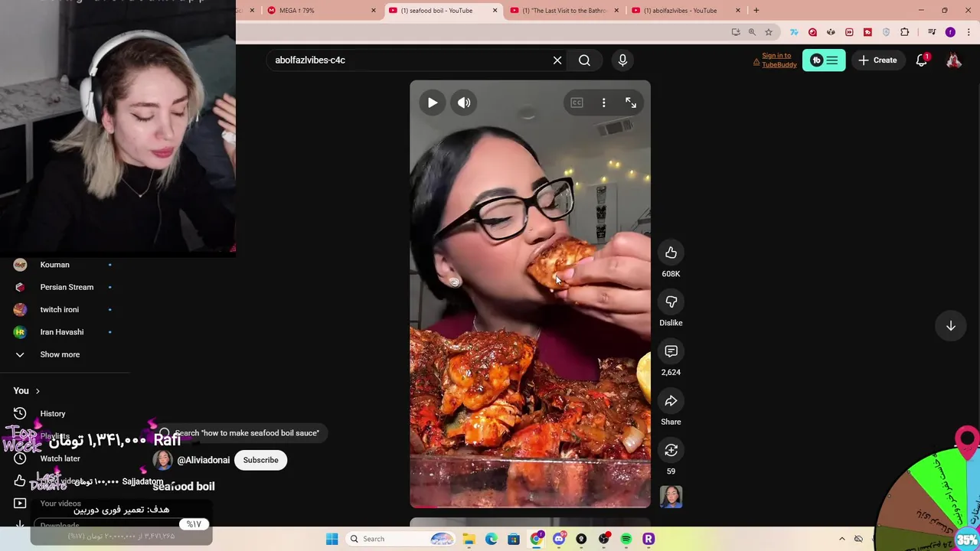Close the MEGA 79% tab
This screenshot has width=980, height=551.
tap(374, 11)
